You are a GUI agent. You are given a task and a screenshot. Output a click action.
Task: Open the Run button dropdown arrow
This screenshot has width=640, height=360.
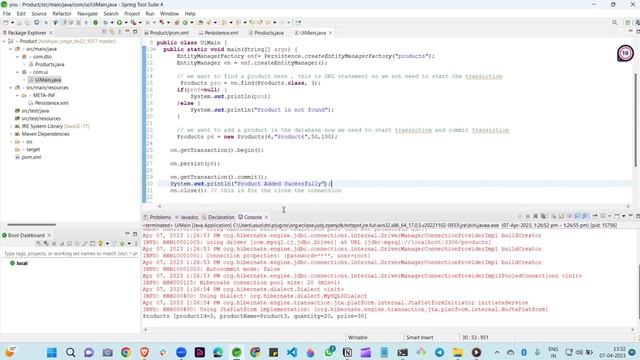(x=126, y=22)
